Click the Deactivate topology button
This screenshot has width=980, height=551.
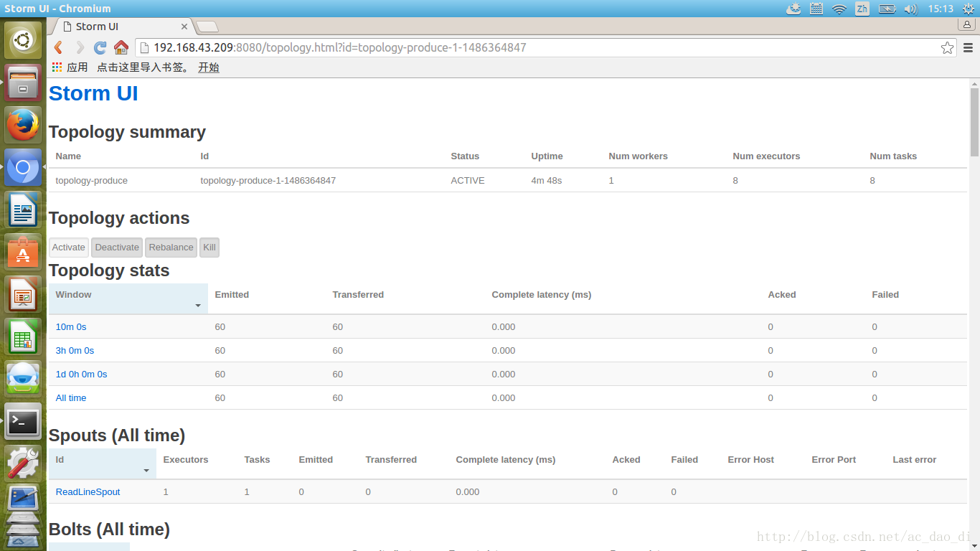[117, 248]
